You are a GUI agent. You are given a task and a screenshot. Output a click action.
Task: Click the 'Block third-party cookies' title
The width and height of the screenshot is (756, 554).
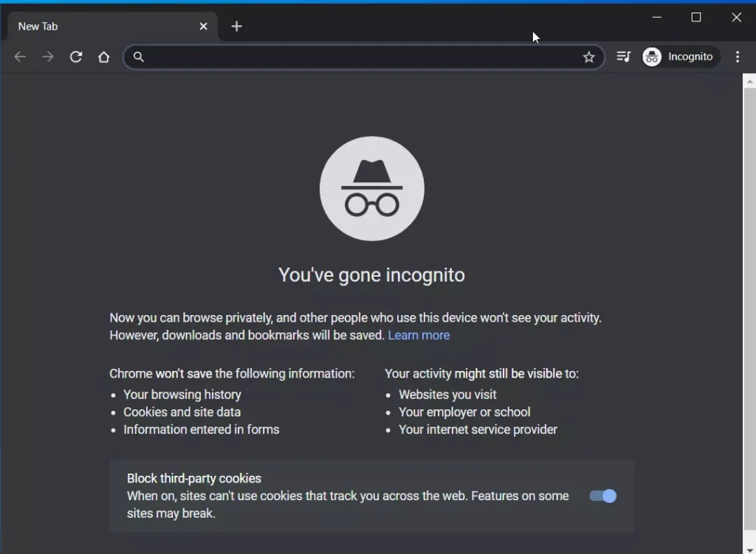click(x=194, y=478)
